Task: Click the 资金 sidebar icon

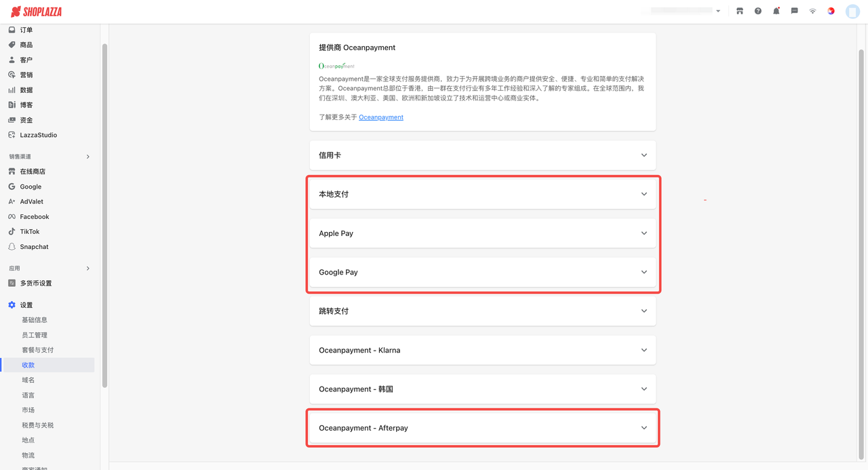Action: pos(12,120)
